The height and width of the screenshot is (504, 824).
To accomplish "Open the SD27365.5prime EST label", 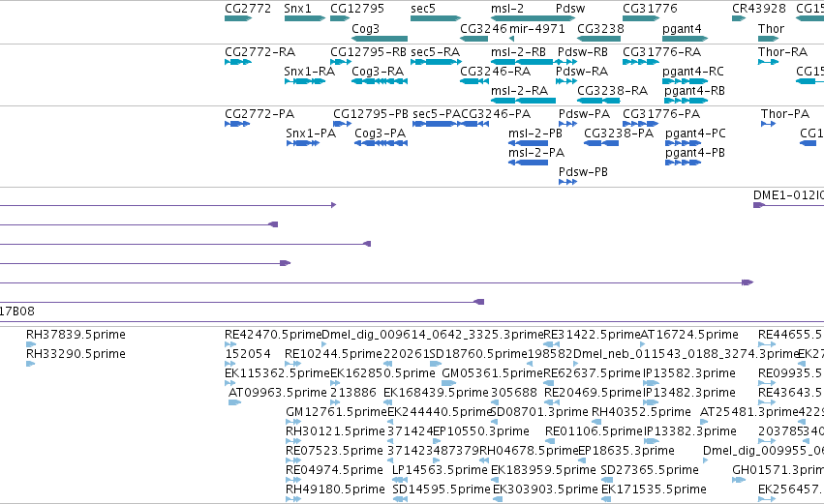I will point(650,470).
